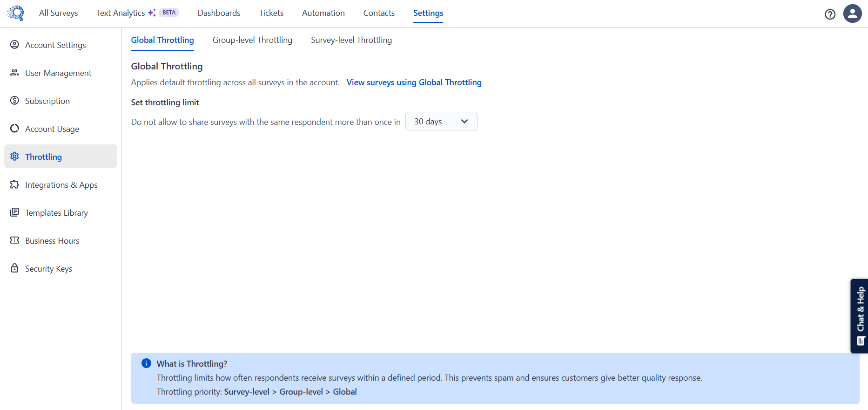Expand the 30 days throttling limit dropdown
The height and width of the screenshot is (410, 868).
pos(441,122)
